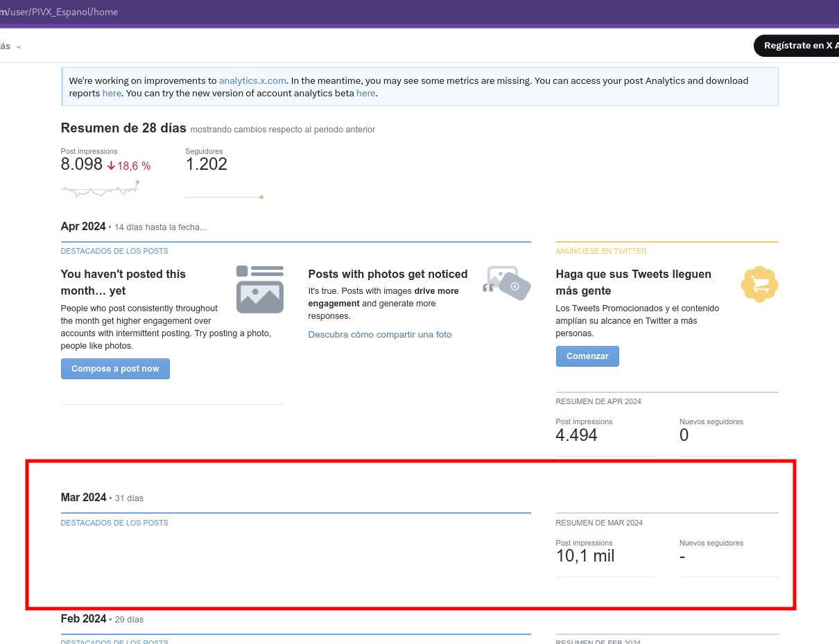Click Haga que sus Tweets lleguen heading
839x644 pixels.
pos(634,282)
